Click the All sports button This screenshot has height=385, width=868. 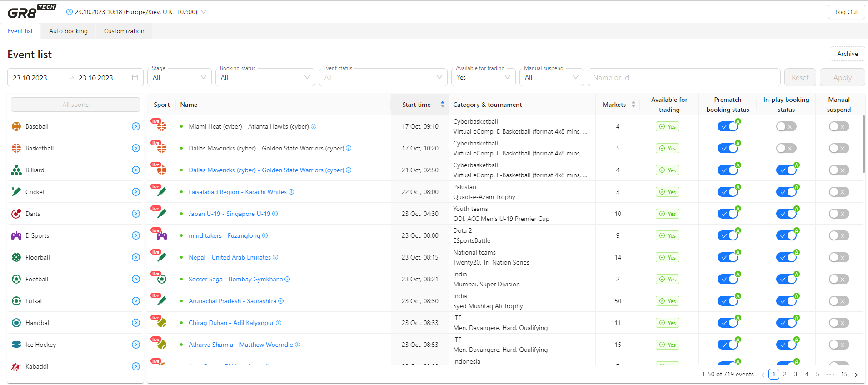[75, 105]
